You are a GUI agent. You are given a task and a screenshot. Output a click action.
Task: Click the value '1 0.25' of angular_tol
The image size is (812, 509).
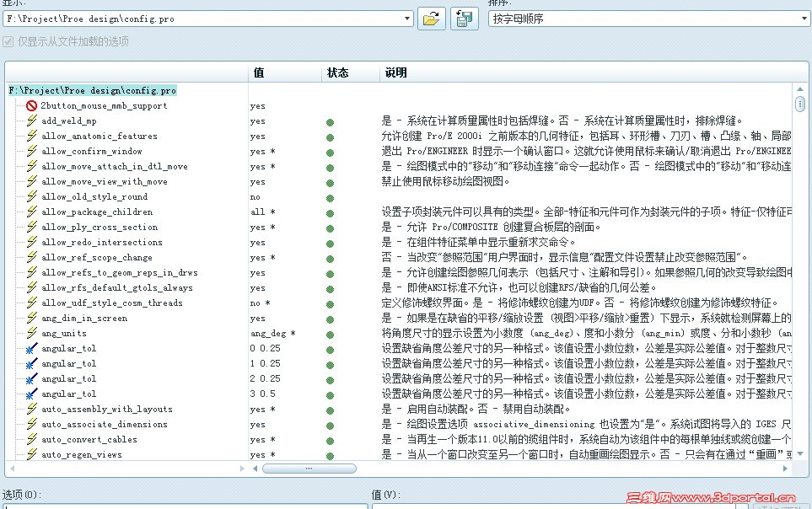(265, 363)
